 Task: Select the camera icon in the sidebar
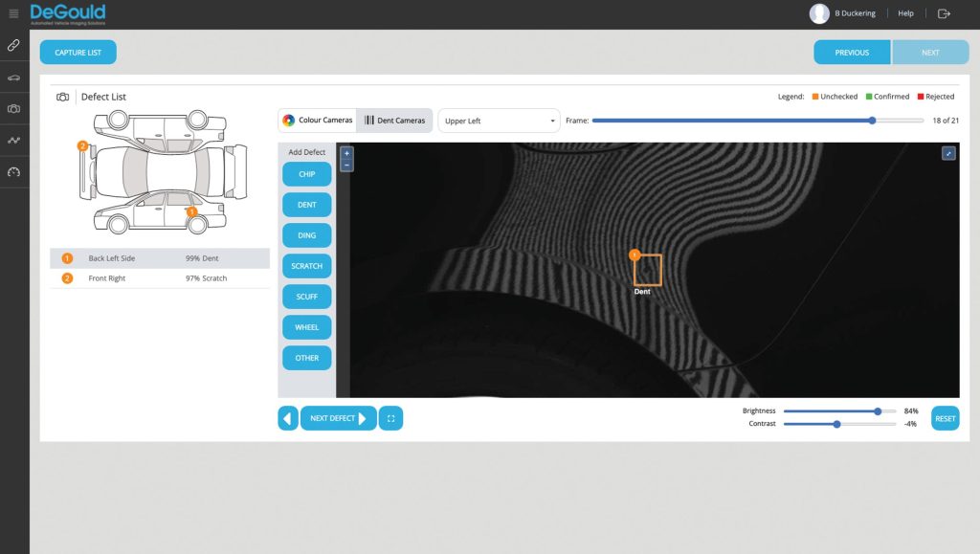(x=13, y=108)
